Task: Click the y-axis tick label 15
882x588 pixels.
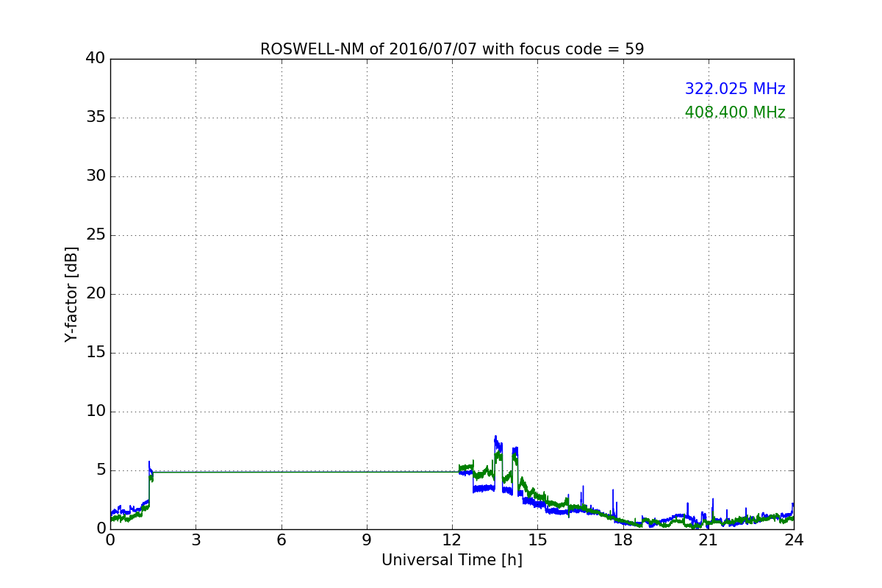Action: click(96, 353)
